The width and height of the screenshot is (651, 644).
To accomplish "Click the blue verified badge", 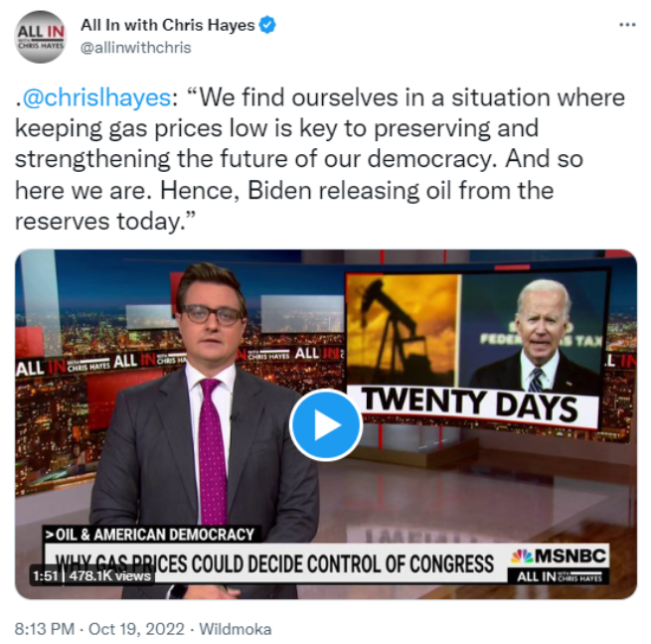I will pyautogui.click(x=267, y=25).
